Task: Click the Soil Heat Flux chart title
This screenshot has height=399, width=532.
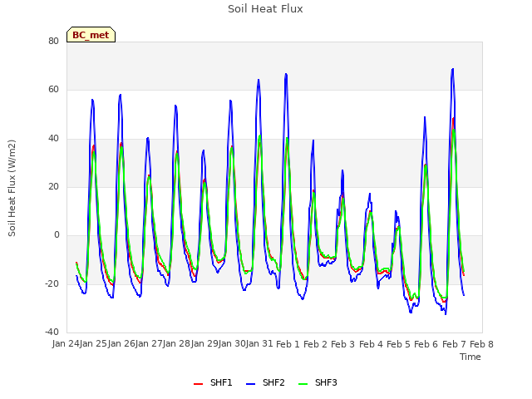Action: pyautogui.click(x=265, y=9)
